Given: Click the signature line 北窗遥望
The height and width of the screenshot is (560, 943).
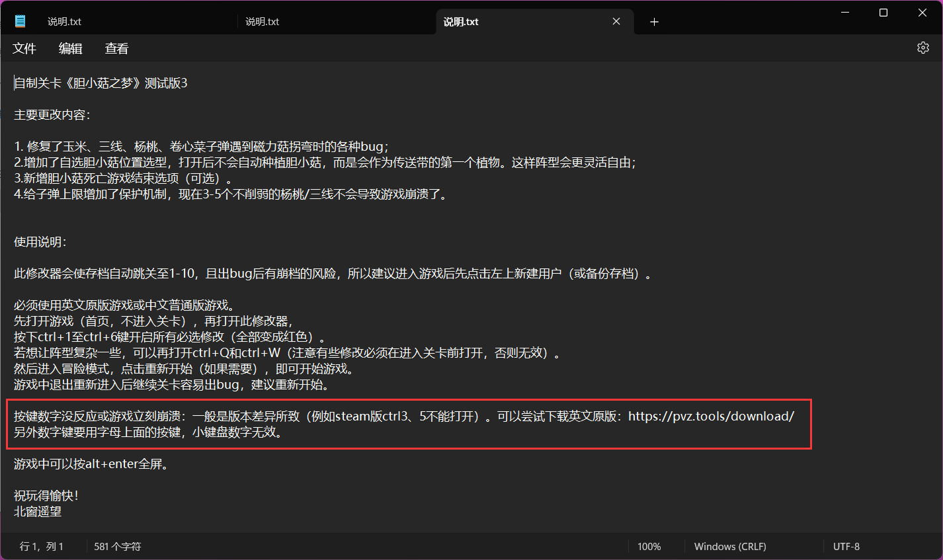Looking at the screenshot, I should click(x=38, y=512).
